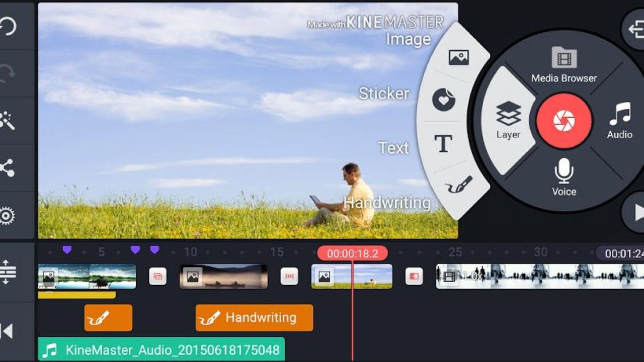Select the layer labeled Handwriting
The height and width of the screenshot is (362, 644).
254,318
